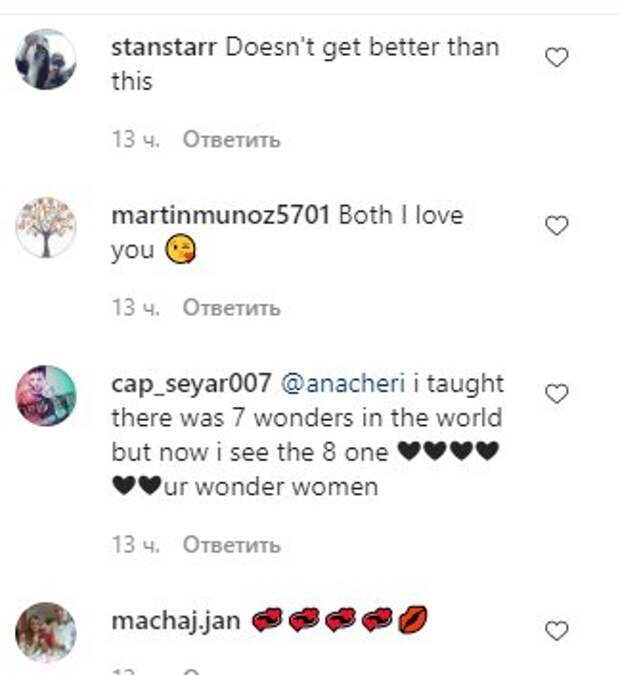Open stanstarr's profile picture
Viewport: 620px width, 675px height.
point(46,59)
